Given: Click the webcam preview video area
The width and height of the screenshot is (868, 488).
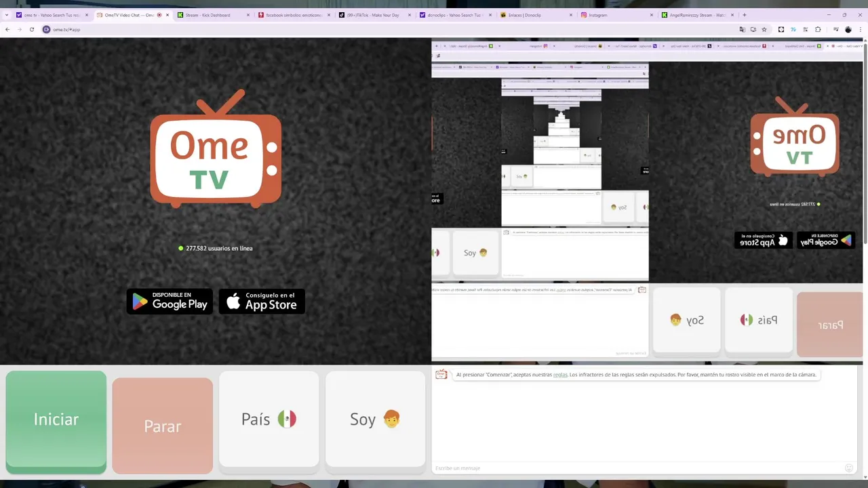Looking at the screenshot, I should click(x=648, y=201).
